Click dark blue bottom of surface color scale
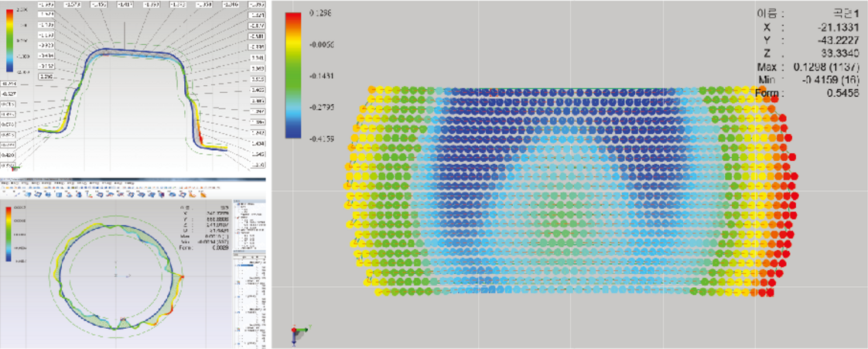868x349 pixels. point(293,132)
